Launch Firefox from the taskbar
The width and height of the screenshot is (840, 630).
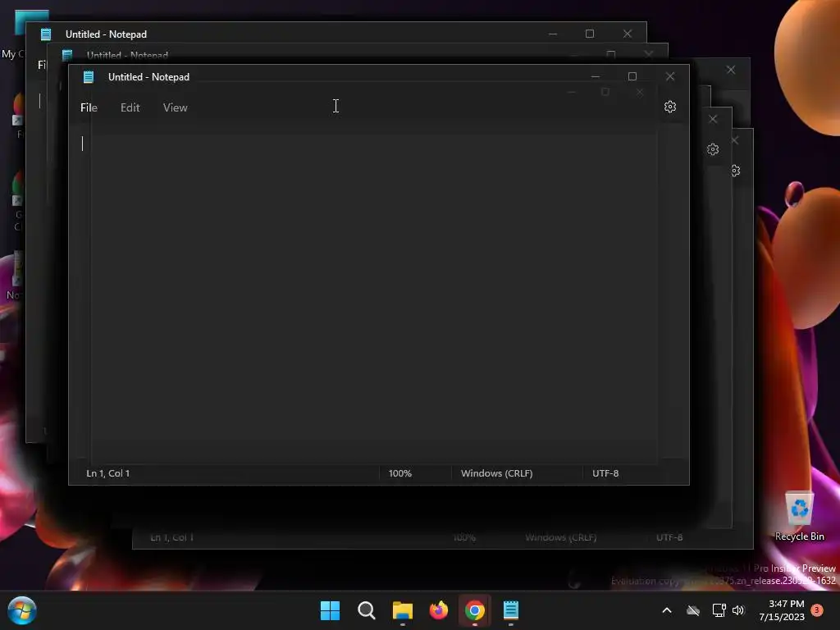click(x=439, y=610)
